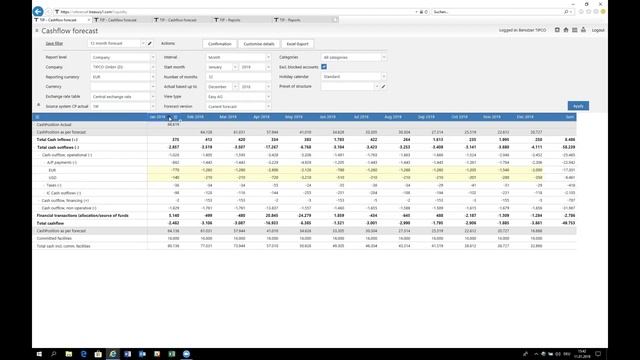This screenshot has height=360, width=640.
Task: Open Windows Start menu
Action: pos(39,354)
